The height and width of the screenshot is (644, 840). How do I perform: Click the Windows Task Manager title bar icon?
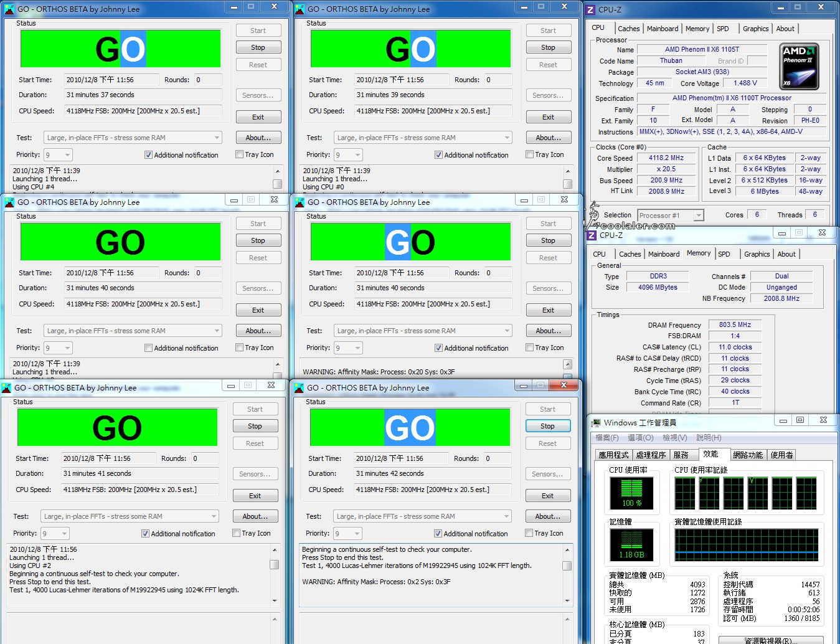pos(596,423)
